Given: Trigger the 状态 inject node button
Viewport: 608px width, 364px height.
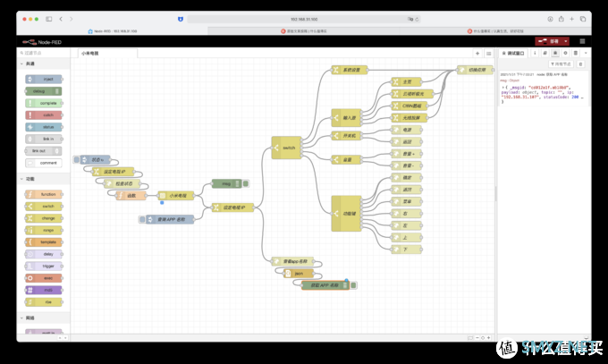Looking at the screenshot, I should [x=77, y=160].
